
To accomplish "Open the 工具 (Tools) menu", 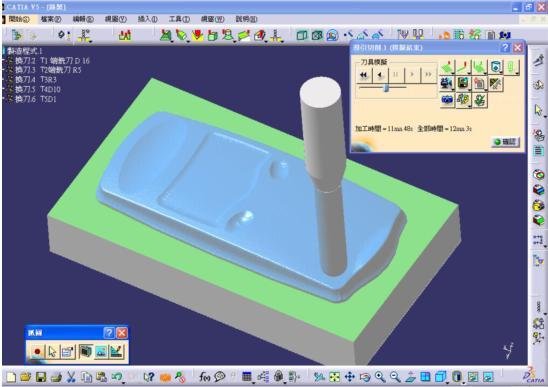I will coord(179,19).
